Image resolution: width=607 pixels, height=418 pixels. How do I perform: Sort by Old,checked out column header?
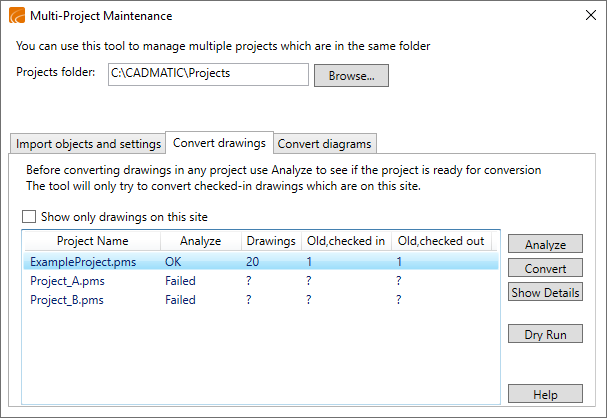click(440, 241)
